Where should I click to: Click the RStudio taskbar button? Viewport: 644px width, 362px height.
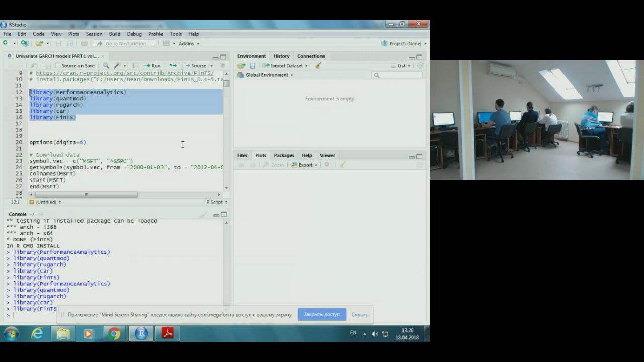(141, 334)
